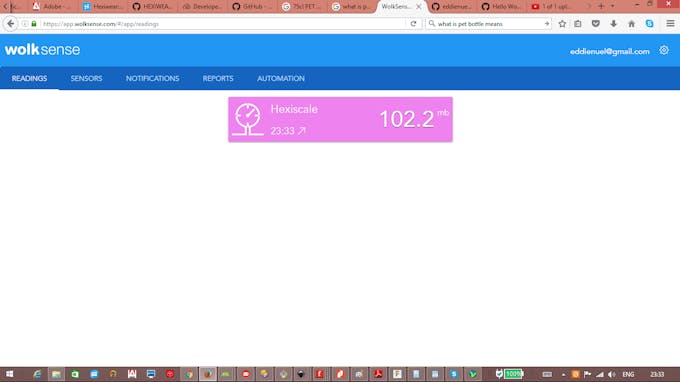This screenshot has height=382, width=680.
Task: Click the Chrome icon in taskbar
Action: (189, 374)
